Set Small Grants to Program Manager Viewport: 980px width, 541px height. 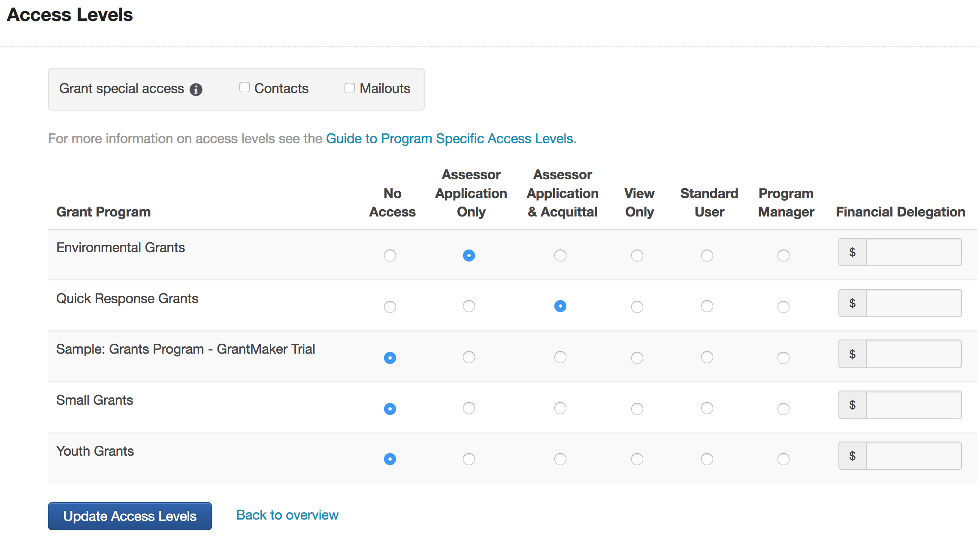[x=783, y=409]
